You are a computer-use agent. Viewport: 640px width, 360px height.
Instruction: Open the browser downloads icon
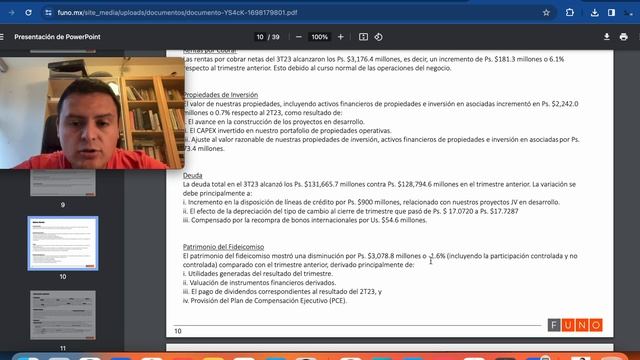coord(594,13)
